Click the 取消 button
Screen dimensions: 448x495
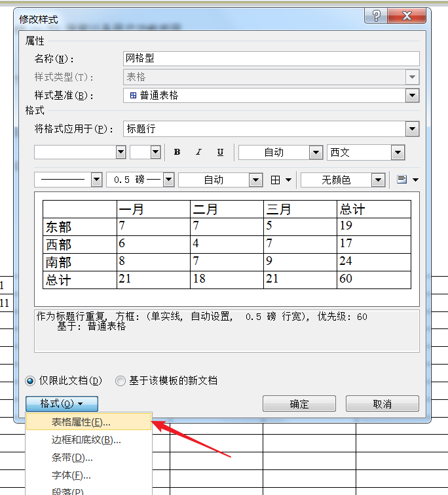click(383, 404)
